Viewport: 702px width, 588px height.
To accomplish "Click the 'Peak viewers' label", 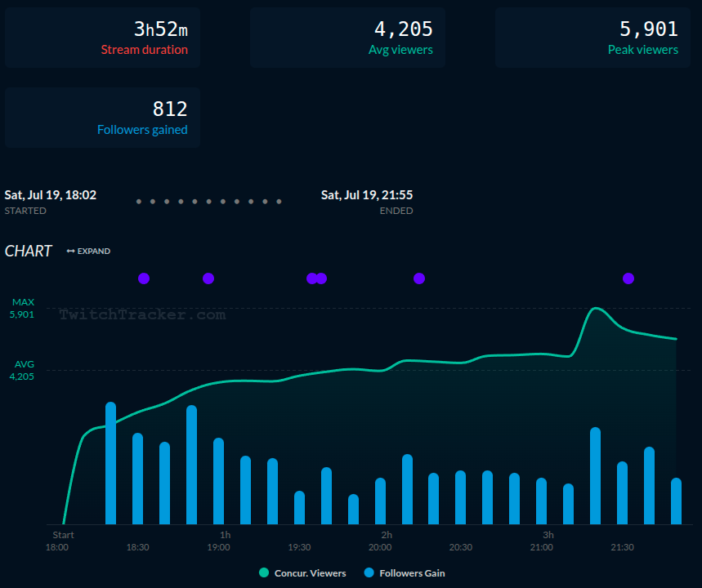I will point(643,50).
